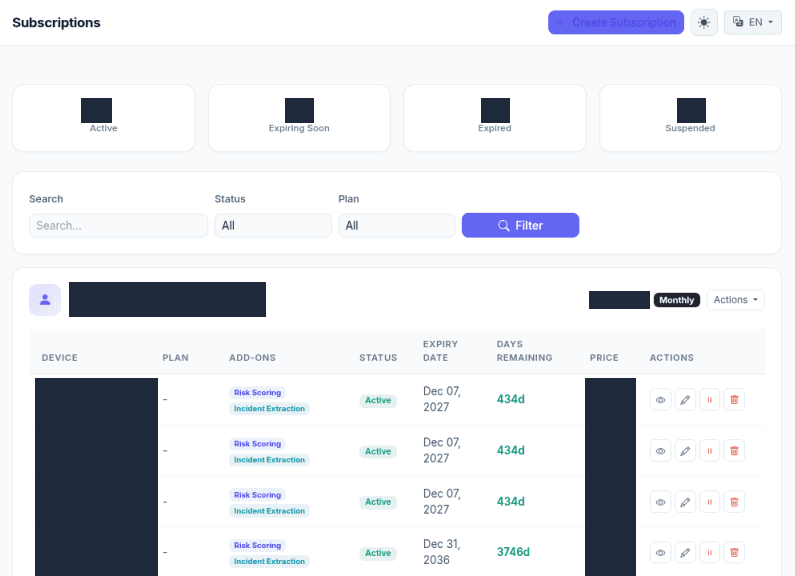Edit the third subscription row via pencil
Viewport: 795px width, 576px height.
[685, 502]
